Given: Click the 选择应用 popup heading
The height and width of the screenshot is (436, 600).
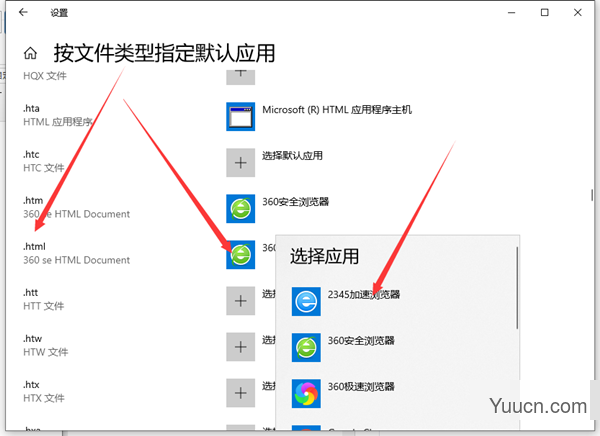Looking at the screenshot, I should click(x=324, y=256).
